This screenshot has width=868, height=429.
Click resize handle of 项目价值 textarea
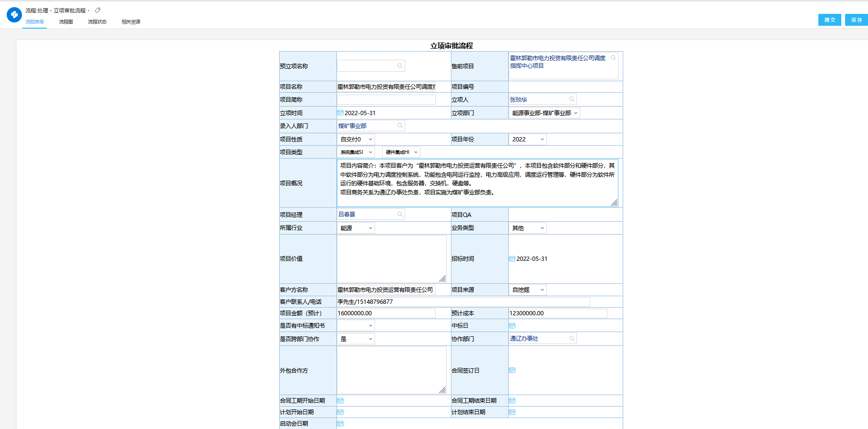(x=442, y=279)
